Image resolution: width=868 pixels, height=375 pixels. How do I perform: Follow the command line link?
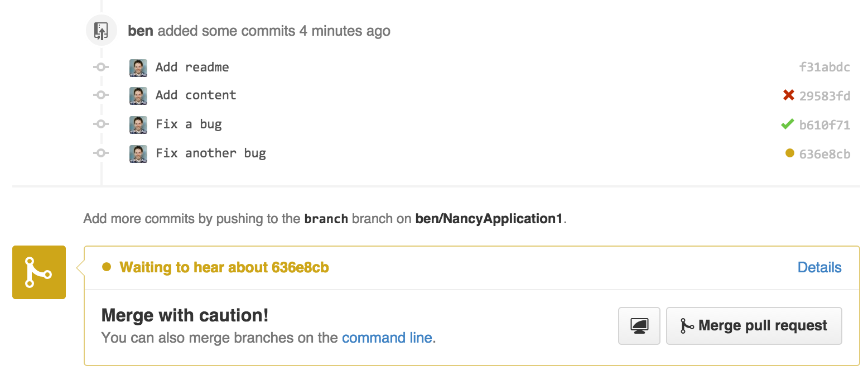(387, 338)
